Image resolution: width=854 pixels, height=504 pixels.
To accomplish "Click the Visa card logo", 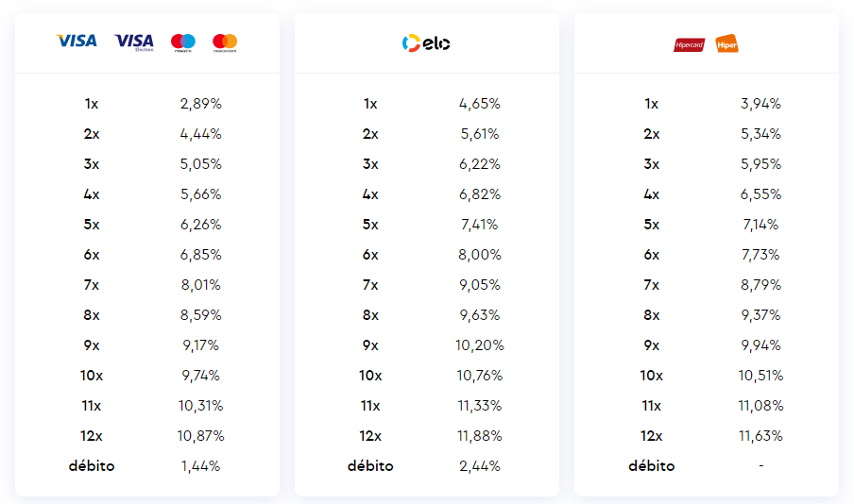I will (x=77, y=41).
